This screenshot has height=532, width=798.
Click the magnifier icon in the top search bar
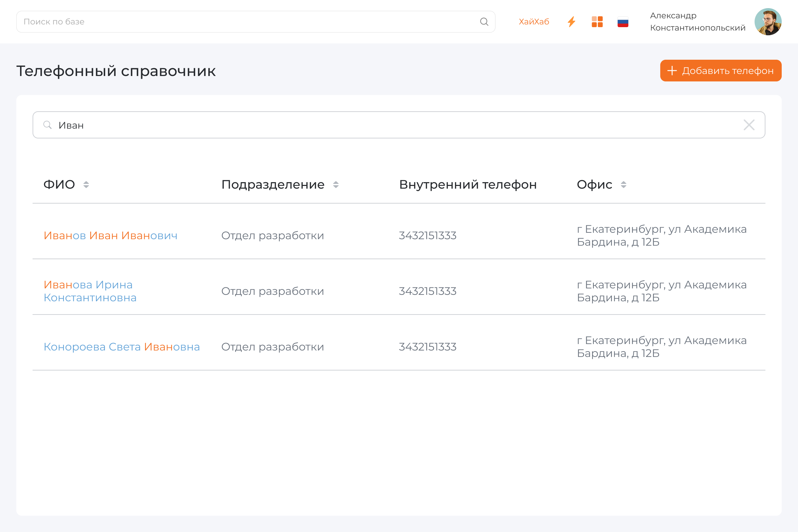coord(484,21)
